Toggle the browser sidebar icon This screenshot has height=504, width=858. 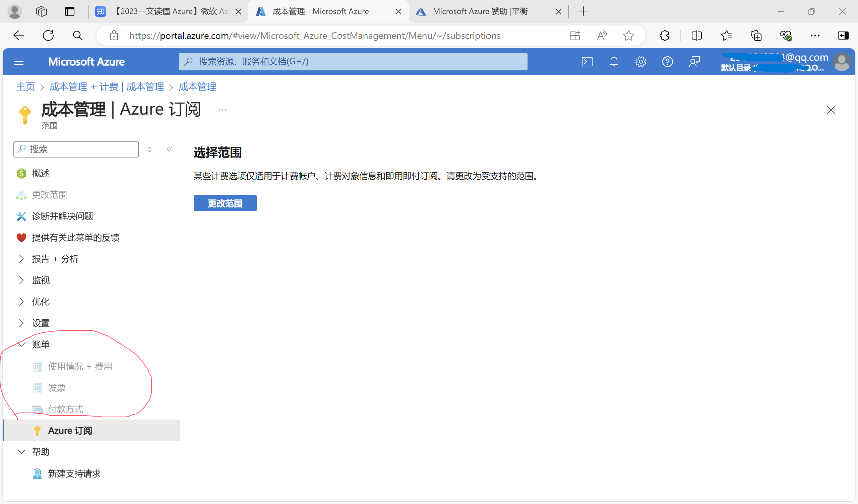pos(843,36)
